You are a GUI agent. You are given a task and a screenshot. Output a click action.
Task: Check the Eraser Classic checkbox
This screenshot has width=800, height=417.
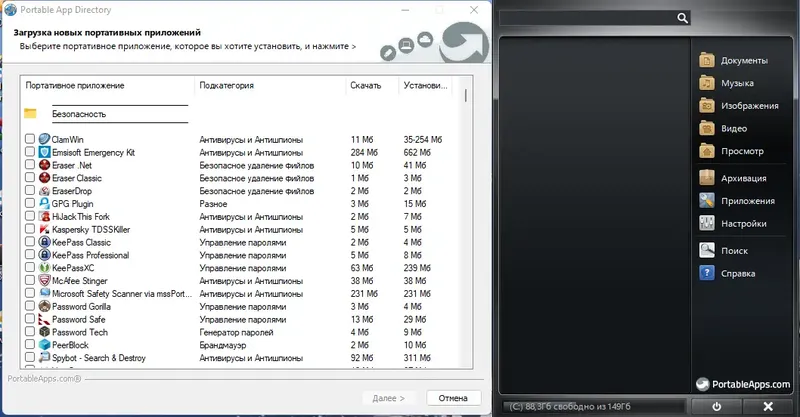[x=30, y=178]
